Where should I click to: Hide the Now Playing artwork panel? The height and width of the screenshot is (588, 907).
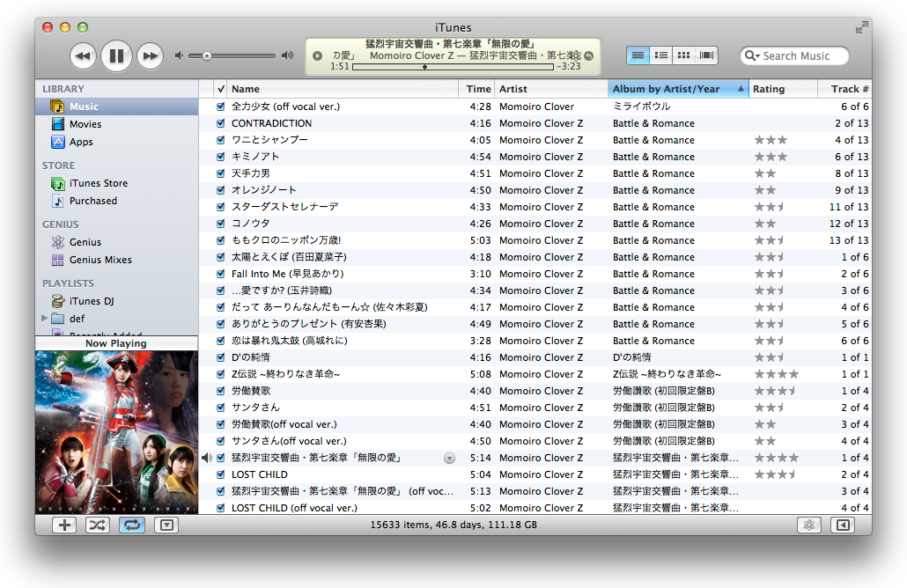tap(166, 526)
